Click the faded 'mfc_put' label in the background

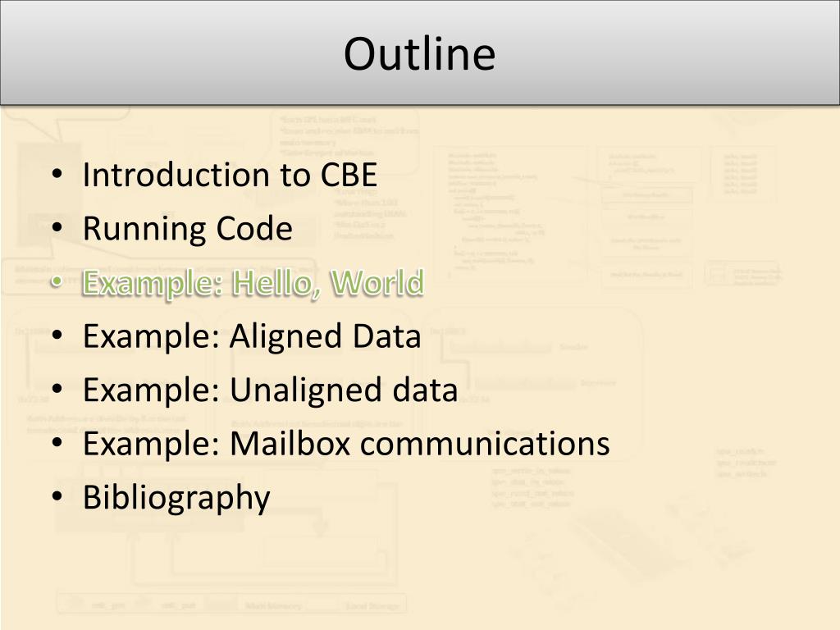pos(178,605)
